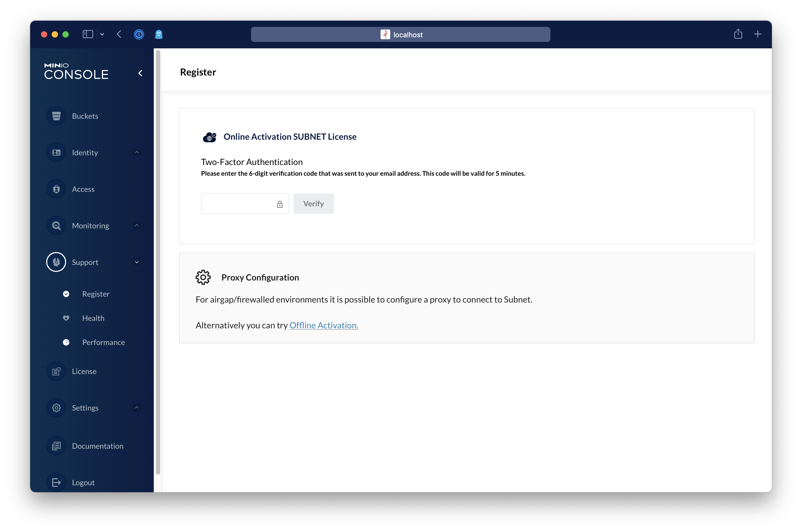
Task: Click the Two-Factor Authentication label
Action: coord(252,162)
